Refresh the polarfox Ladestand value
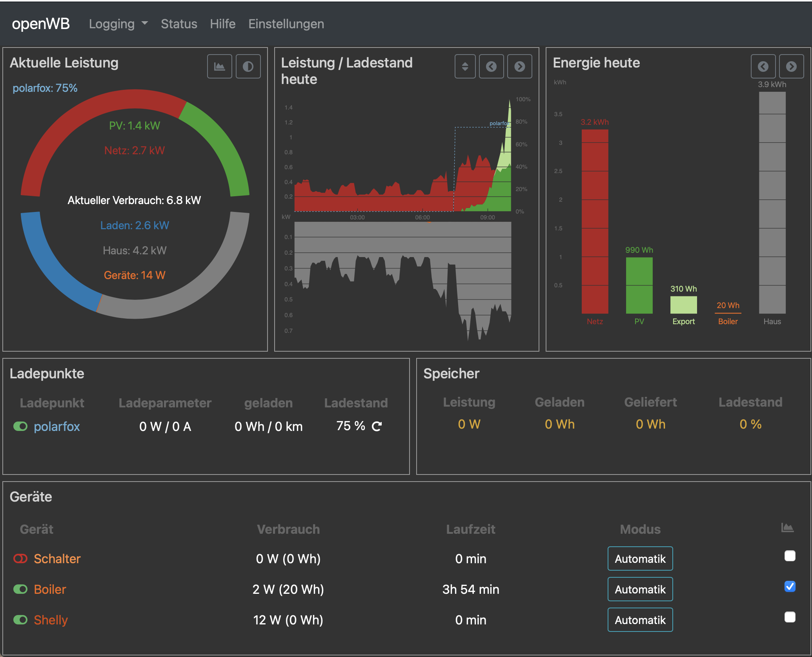812x657 pixels. [x=377, y=426]
